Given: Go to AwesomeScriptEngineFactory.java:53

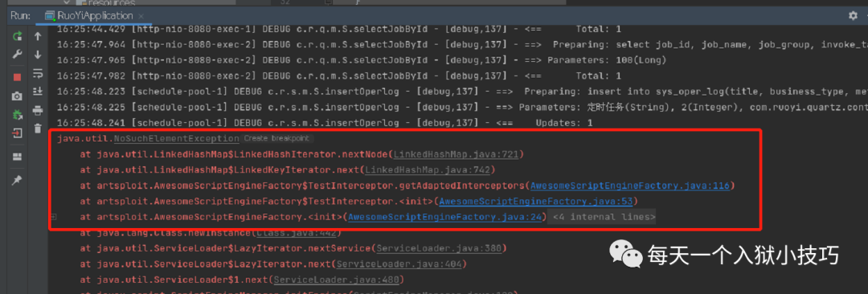Looking at the screenshot, I should pyautogui.click(x=536, y=201).
